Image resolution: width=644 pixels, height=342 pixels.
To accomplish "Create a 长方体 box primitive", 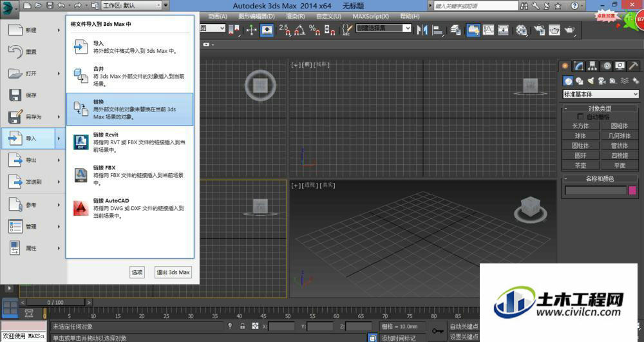I will pos(580,126).
